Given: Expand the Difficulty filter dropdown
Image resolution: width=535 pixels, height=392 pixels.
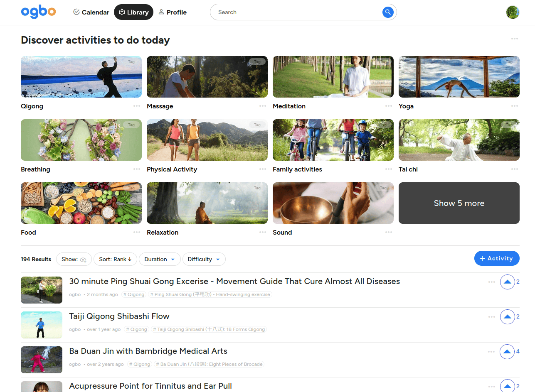Looking at the screenshot, I should (x=204, y=259).
